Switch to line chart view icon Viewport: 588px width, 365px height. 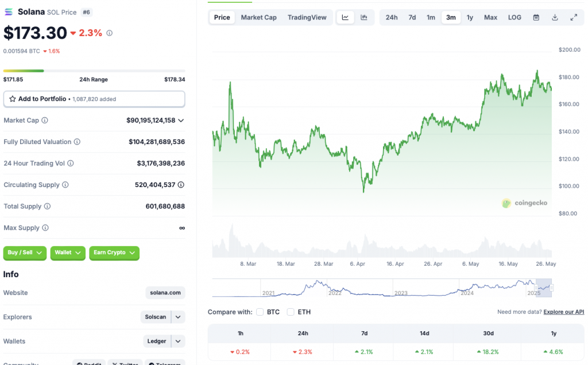point(345,17)
